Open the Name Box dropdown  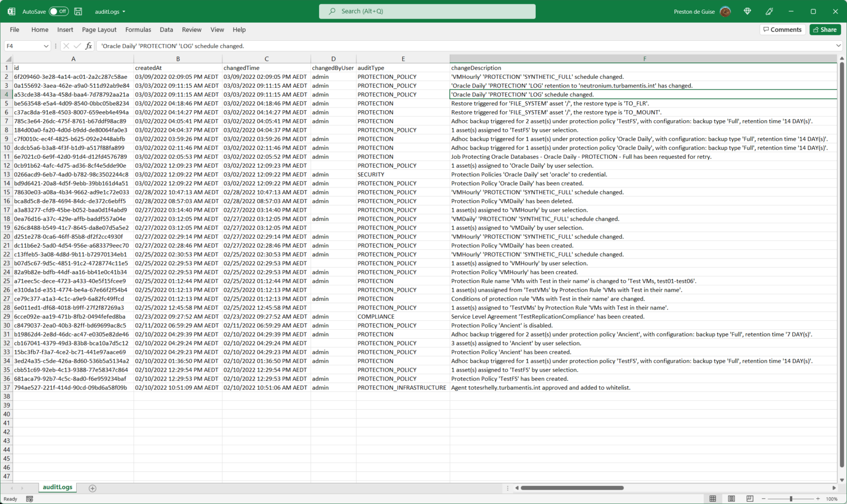point(46,46)
